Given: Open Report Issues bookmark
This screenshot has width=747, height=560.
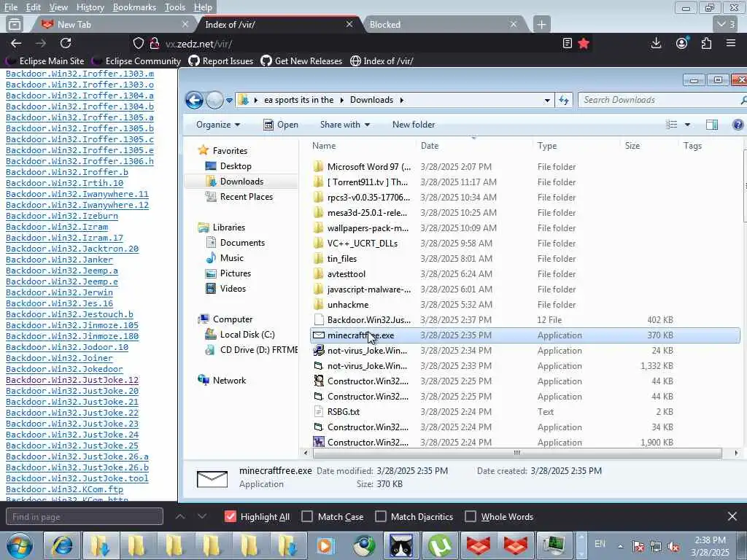Looking at the screenshot, I should [220, 61].
